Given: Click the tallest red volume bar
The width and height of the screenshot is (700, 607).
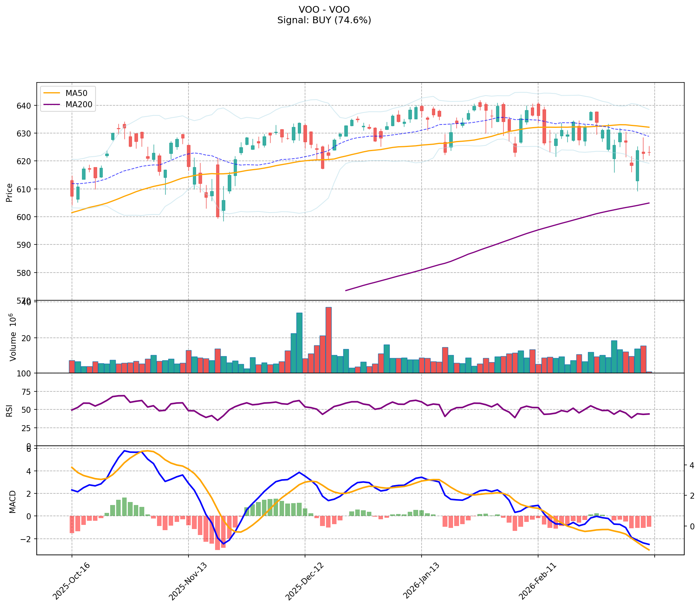Looking at the screenshot, I should 328,340.
